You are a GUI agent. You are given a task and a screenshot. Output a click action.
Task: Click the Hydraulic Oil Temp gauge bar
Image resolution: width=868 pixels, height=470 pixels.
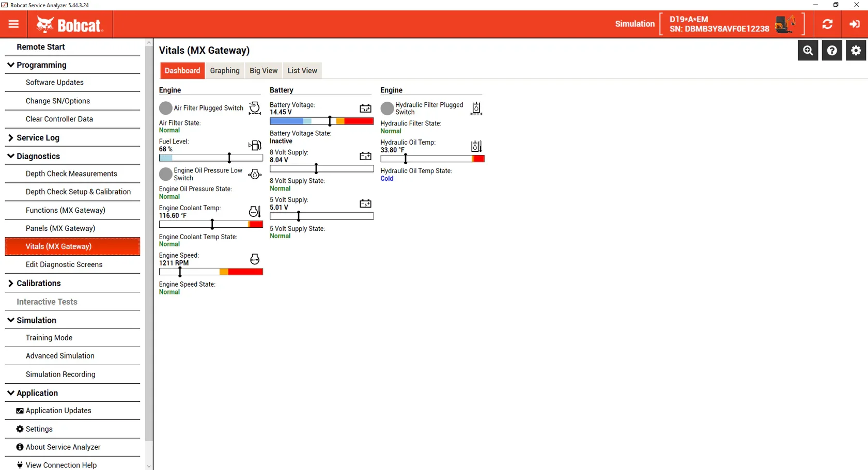[432, 159]
